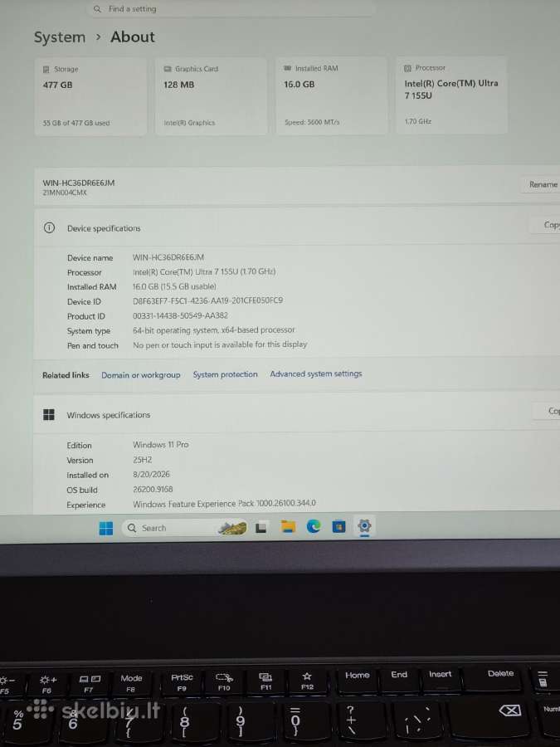Open the Task View icon on taskbar
The image size is (560, 747).
(x=261, y=527)
